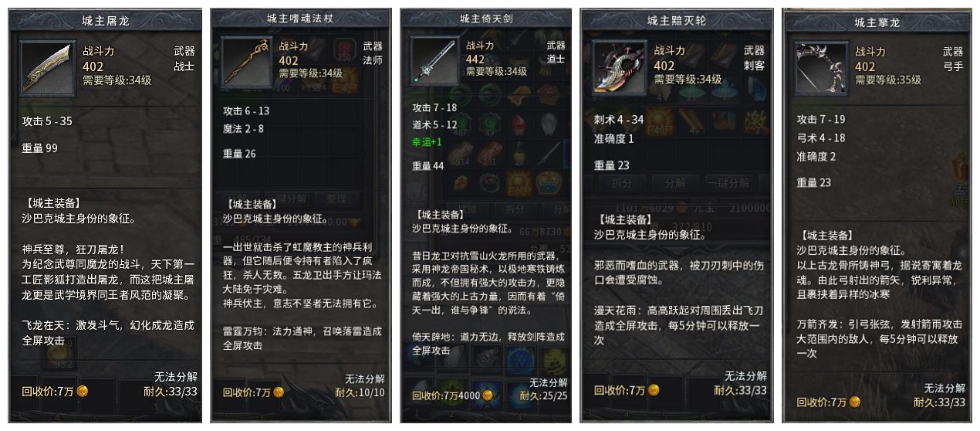Click the 耐久:10/10 durability text
980x431 pixels.
(x=360, y=392)
